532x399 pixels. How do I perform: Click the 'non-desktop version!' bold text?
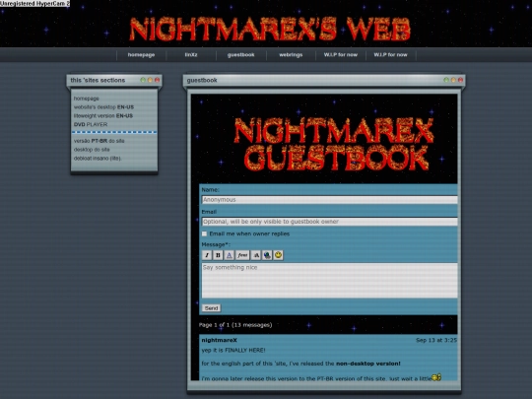[x=368, y=364]
